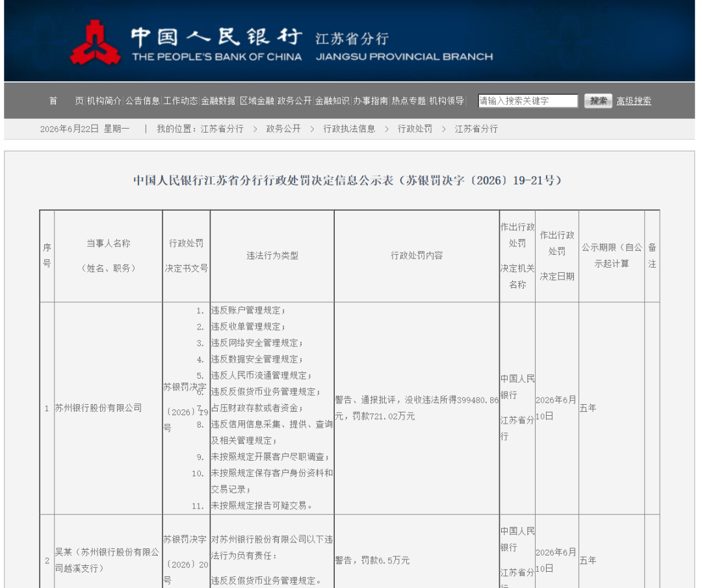Open the 热点专题 menu item
This screenshot has width=702, height=588.
point(408,101)
